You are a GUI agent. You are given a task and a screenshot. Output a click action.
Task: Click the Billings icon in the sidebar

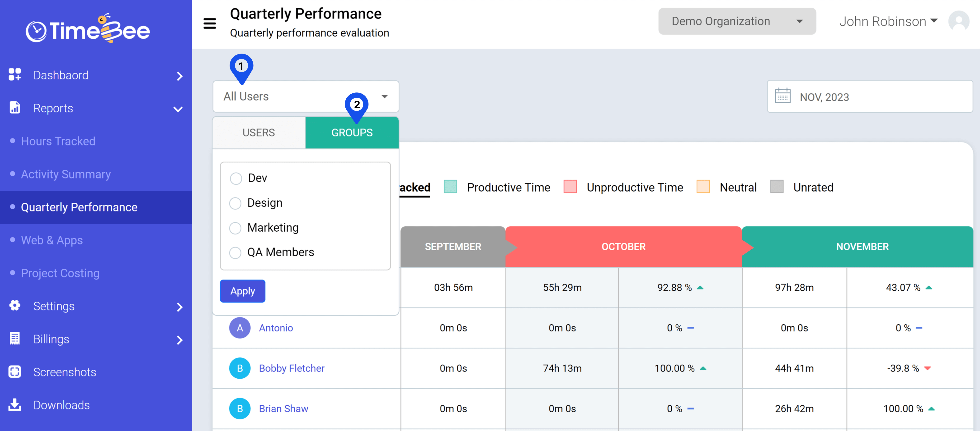[x=14, y=339]
